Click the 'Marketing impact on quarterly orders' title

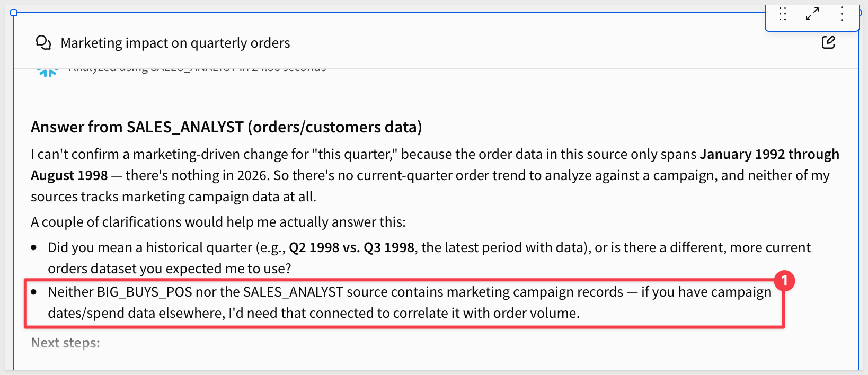click(x=175, y=43)
